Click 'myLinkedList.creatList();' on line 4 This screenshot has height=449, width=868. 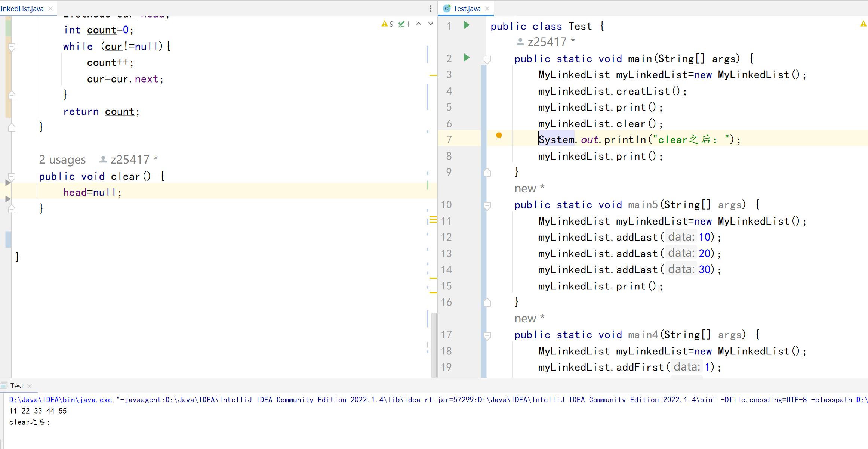pyautogui.click(x=612, y=91)
